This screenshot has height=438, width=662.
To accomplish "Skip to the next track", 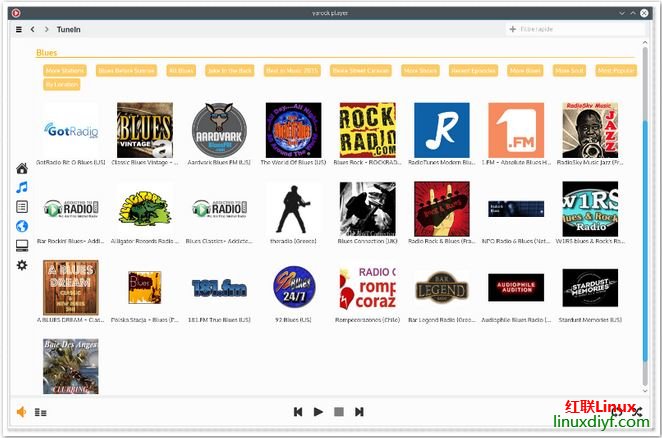I will [359, 411].
